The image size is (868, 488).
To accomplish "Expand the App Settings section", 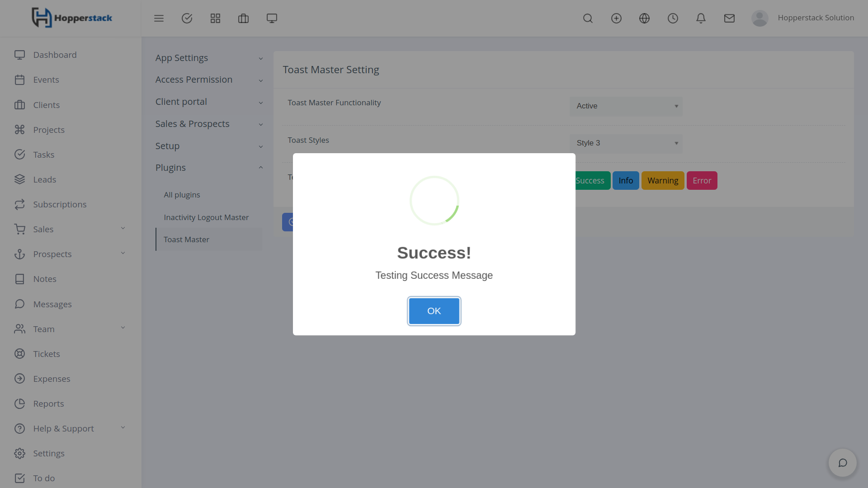I will click(208, 58).
